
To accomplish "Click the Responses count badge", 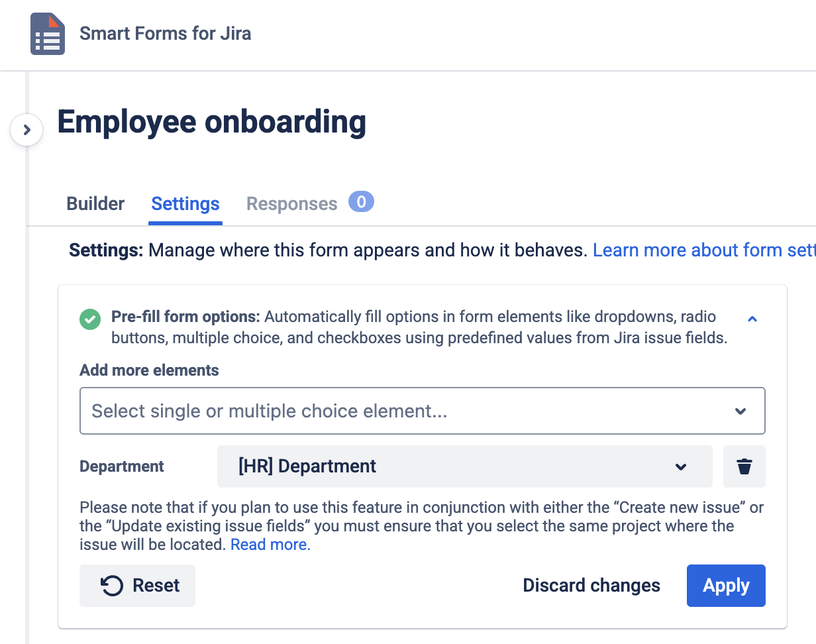I will [x=361, y=201].
